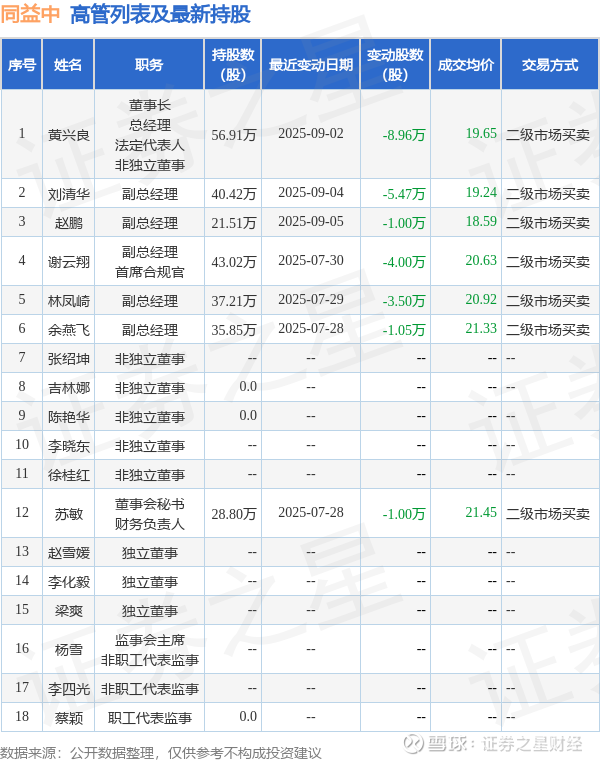The height and width of the screenshot is (762, 600).
Task: Click the 姓名 column header
Action: click(68, 65)
